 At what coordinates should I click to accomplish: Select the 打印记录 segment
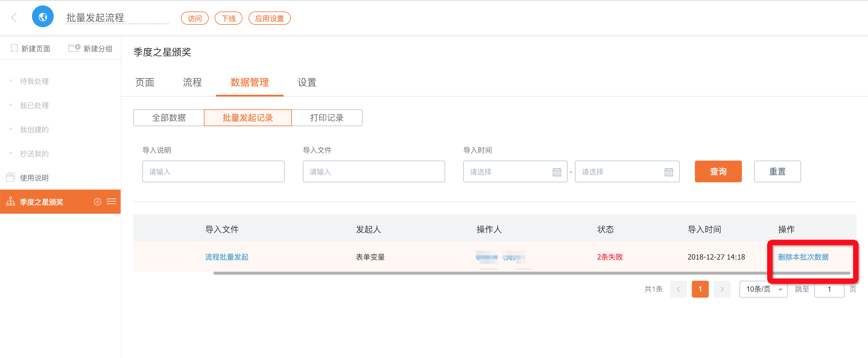(327, 118)
